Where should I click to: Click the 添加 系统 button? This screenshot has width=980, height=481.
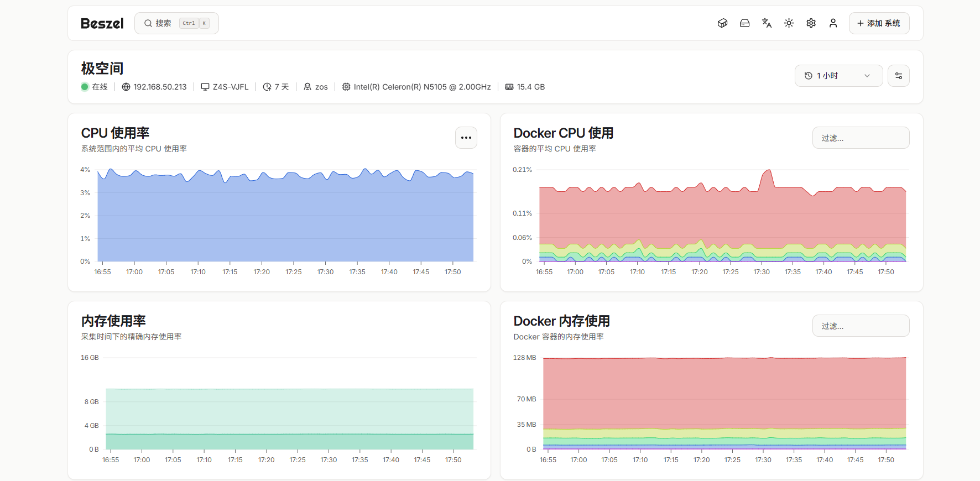point(878,23)
